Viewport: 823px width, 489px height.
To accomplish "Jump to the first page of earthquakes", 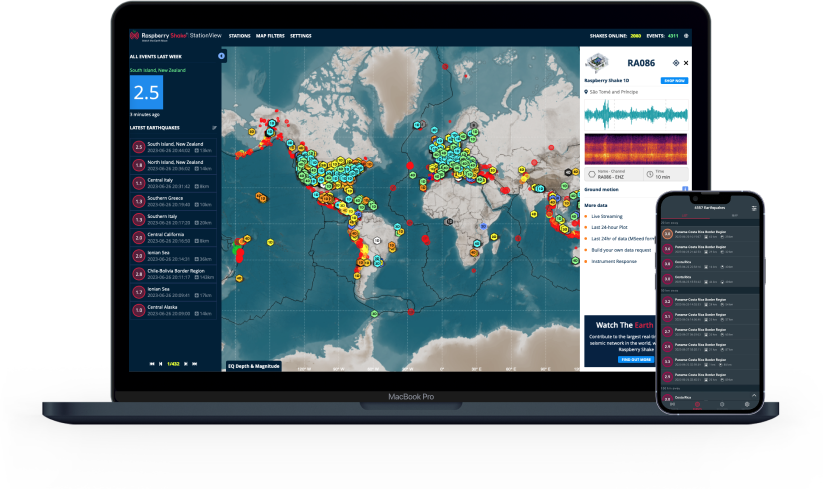I will (152, 364).
